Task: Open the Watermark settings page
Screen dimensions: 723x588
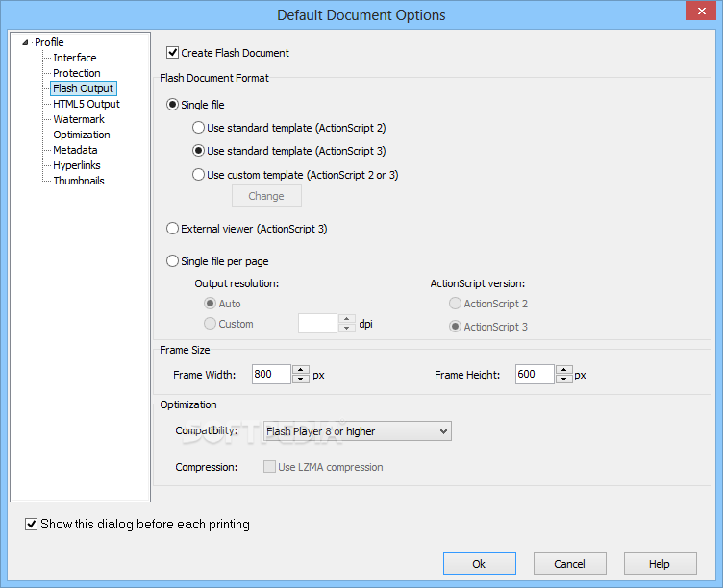Action: click(x=79, y=119)
